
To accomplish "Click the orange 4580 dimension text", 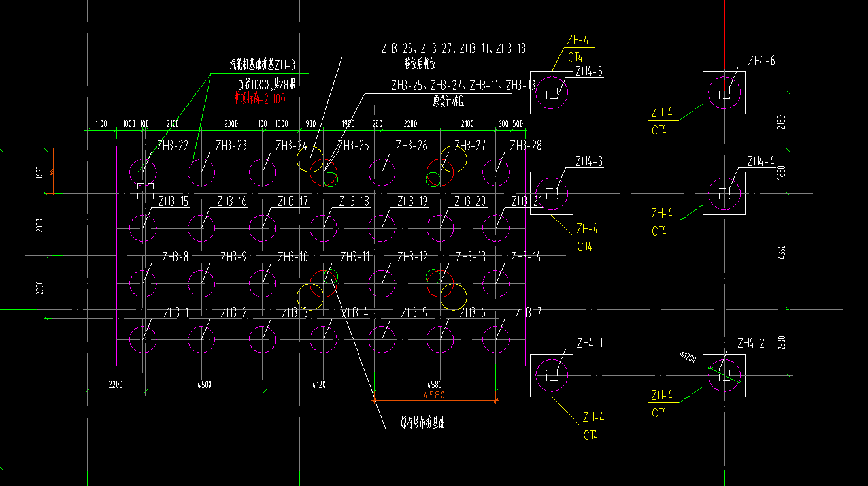I will (x=434, y=395).
